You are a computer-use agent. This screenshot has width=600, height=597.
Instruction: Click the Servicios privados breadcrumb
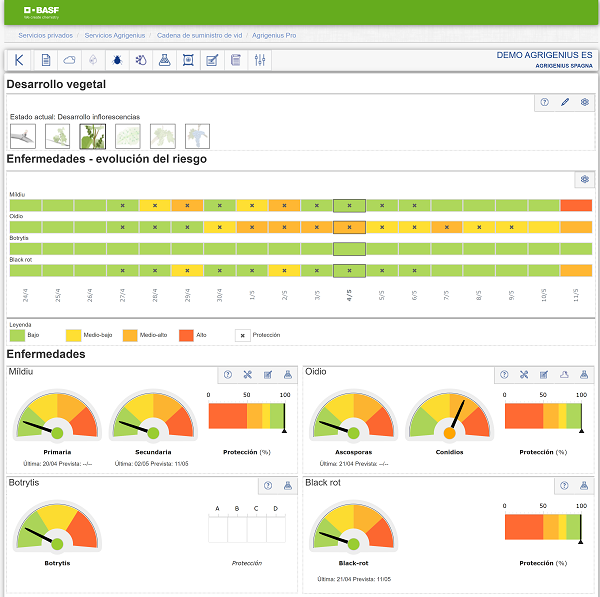44,35
